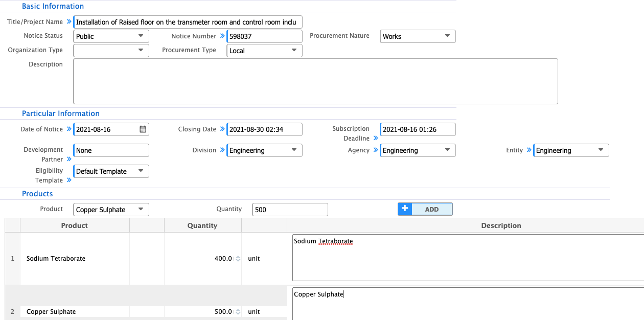The height and width of the screenshot is (320, 644).
Task: Click the chevron icon beside Title/Project Name
Action: click(x=69, y=22)
